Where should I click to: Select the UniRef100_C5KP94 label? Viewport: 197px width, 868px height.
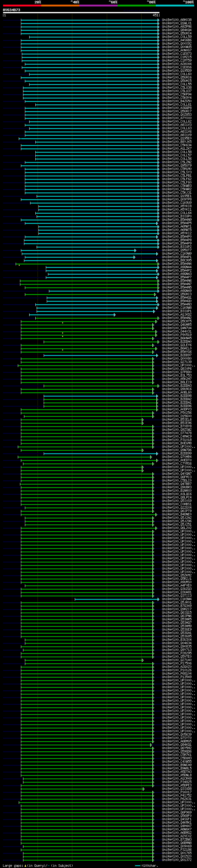click(176, 94)
